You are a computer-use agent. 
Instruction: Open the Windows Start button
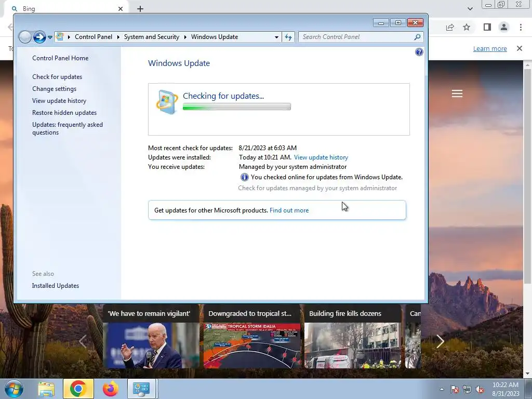[14, 389]
